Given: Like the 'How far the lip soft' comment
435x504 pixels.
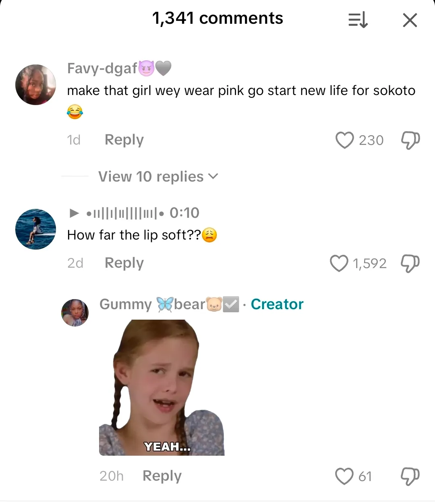Looking at the screenshot, I should (x=339, y=263).
